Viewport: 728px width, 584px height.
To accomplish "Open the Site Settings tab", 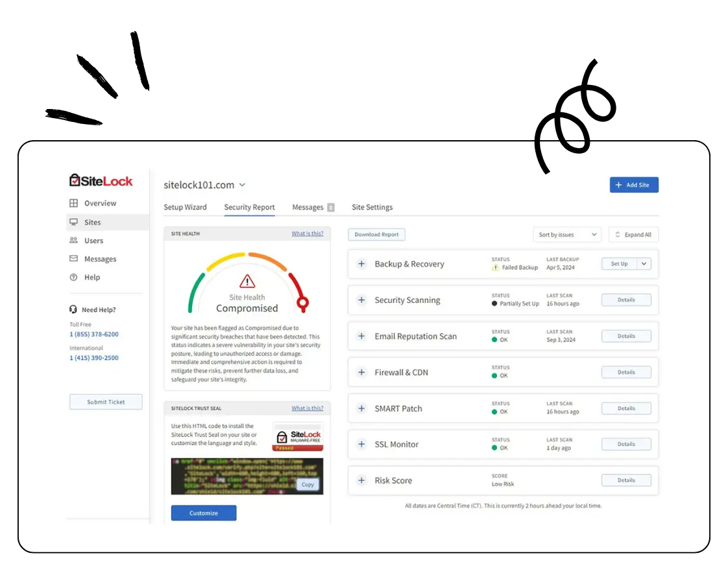I will pyautogui.click(x=372, y=207).
